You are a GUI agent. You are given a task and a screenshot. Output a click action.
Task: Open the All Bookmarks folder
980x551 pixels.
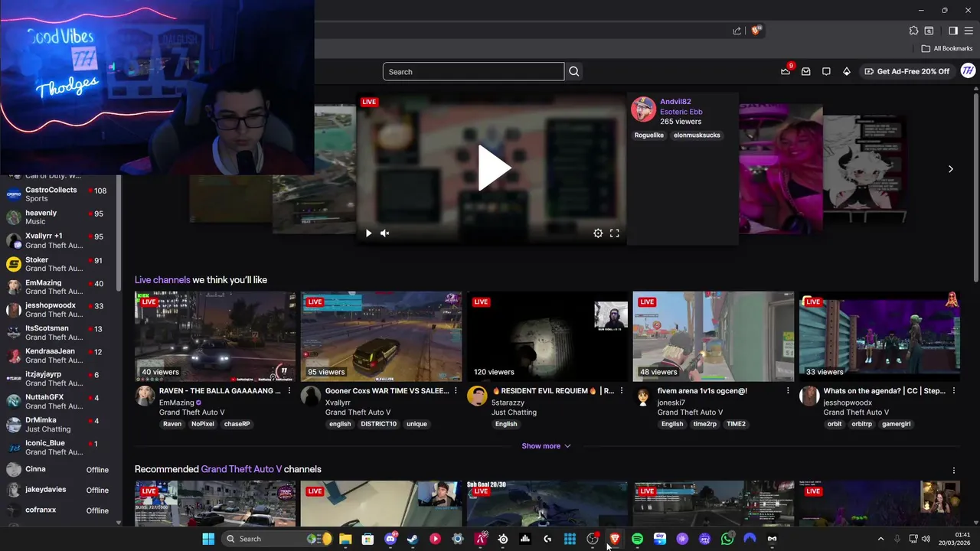tap(947, 48)
